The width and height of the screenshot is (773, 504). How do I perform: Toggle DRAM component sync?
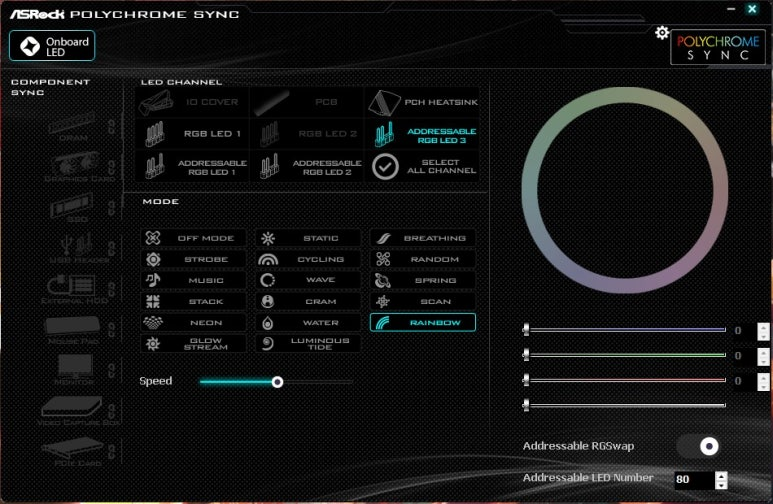pos(111,127)
